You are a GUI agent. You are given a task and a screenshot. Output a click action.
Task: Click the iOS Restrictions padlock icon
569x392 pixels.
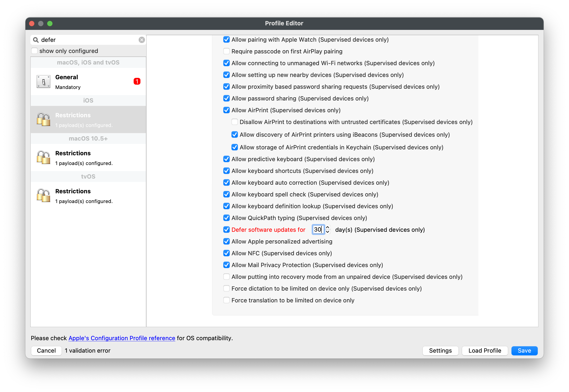[43, 120]
